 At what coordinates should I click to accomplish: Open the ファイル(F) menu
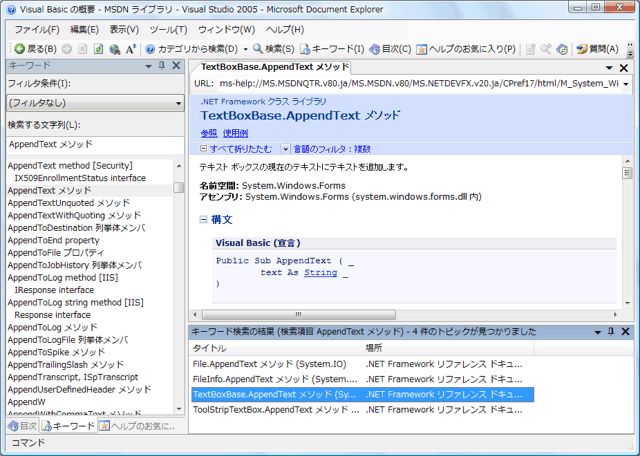click(x=37, y=29)
